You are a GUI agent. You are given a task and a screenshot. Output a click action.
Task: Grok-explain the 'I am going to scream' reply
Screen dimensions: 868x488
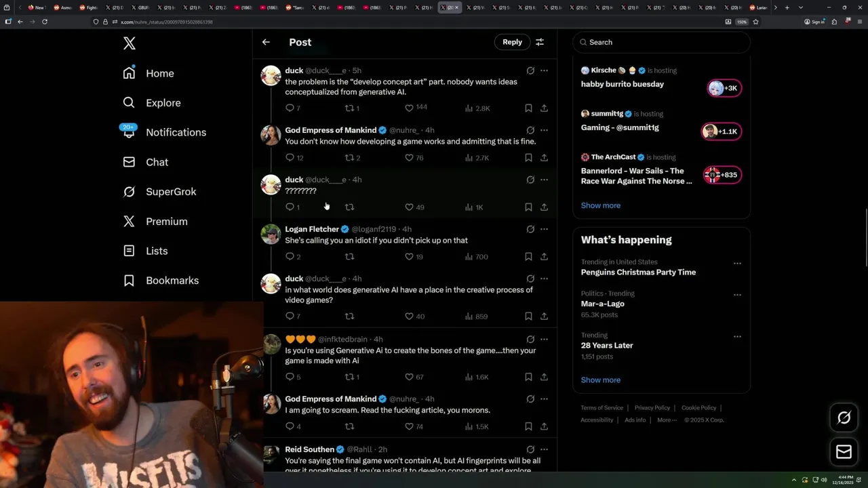pyautogui.click(x=530, y=399)
